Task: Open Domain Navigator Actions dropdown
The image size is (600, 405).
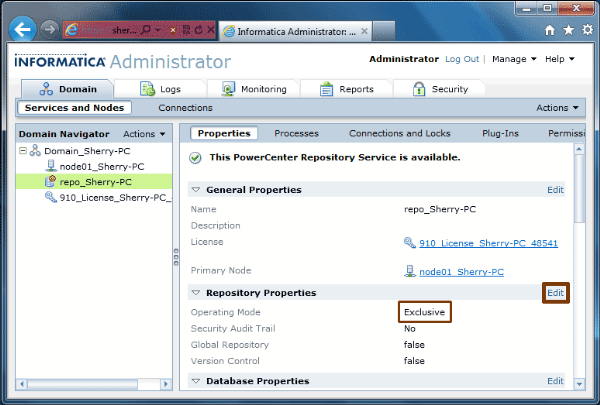Action: coord(144,134)
